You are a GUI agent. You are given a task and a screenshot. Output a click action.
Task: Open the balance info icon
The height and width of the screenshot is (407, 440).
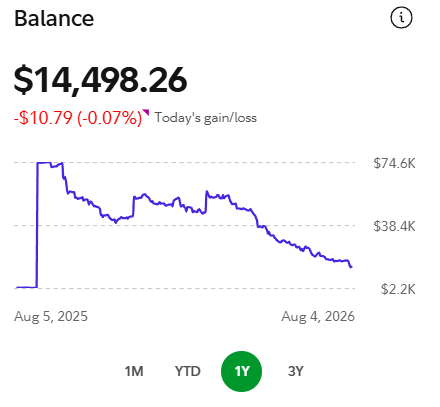(x=401, y=17)
